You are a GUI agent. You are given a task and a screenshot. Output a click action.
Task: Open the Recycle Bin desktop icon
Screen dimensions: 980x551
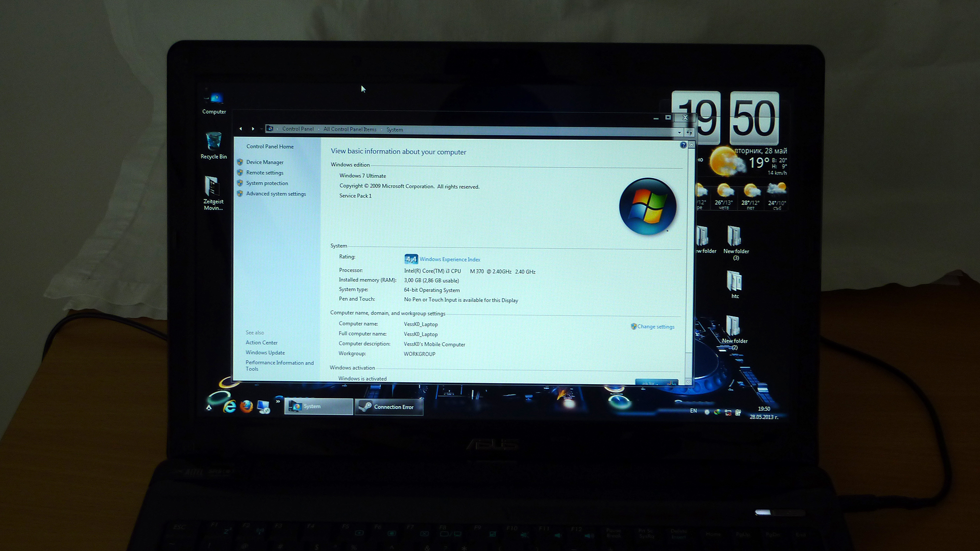213,146
